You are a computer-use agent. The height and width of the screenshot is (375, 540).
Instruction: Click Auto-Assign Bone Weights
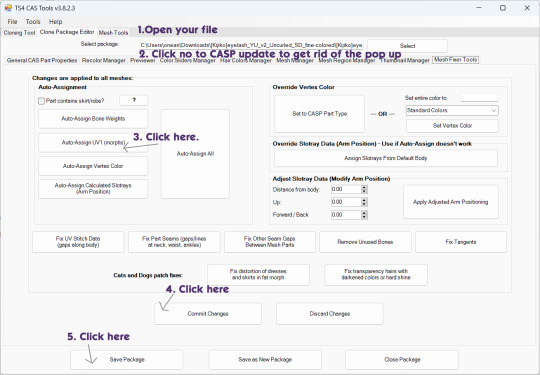(x=93, y=119)
